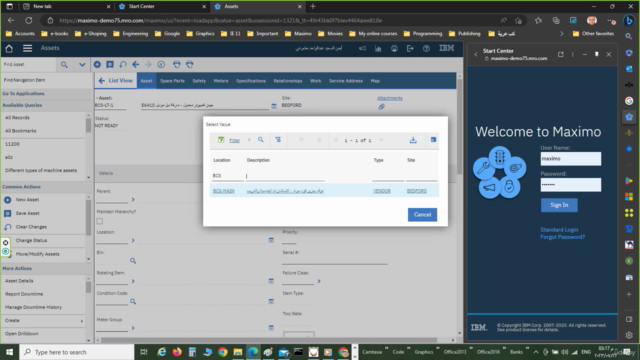Screen dimensions: 640x360
Task: Click the VENDOR type link
Action: (x=382, y=191)
